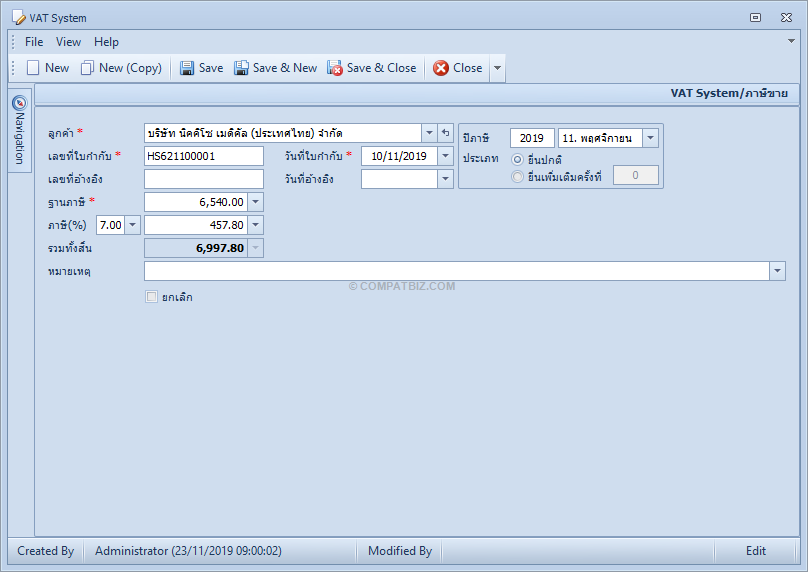Click the red Close icon
This screenshot has width=808, height=572.
pyautogui.click(x=441, y=68)
